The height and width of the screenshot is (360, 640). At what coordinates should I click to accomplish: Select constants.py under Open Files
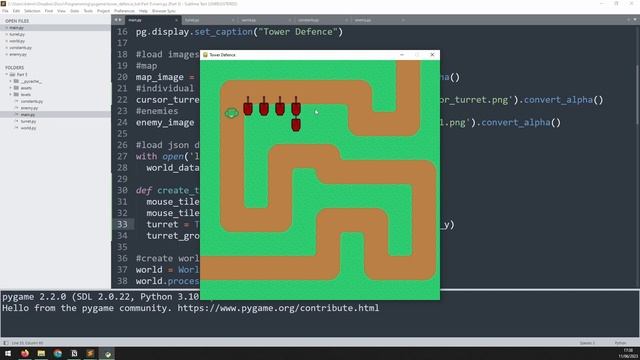click(x=20, y=47)
